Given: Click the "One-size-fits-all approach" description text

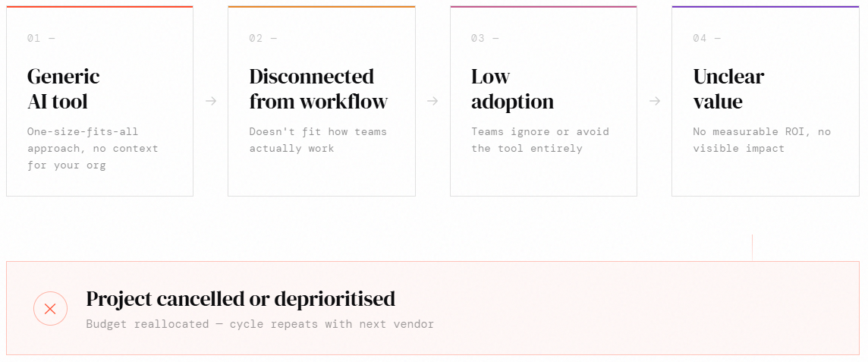Looking at the screenshot, I should point(93,148).
